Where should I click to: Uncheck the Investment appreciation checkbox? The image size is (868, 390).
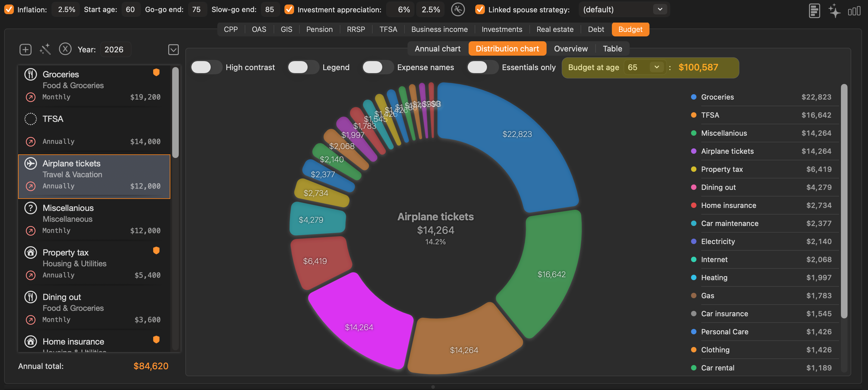coord(289,9)
